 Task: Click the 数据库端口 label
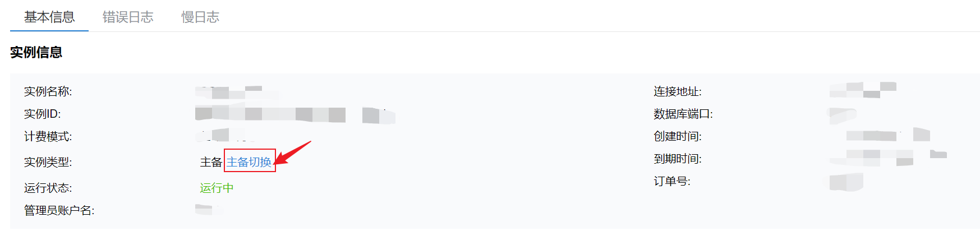(683, 114)
